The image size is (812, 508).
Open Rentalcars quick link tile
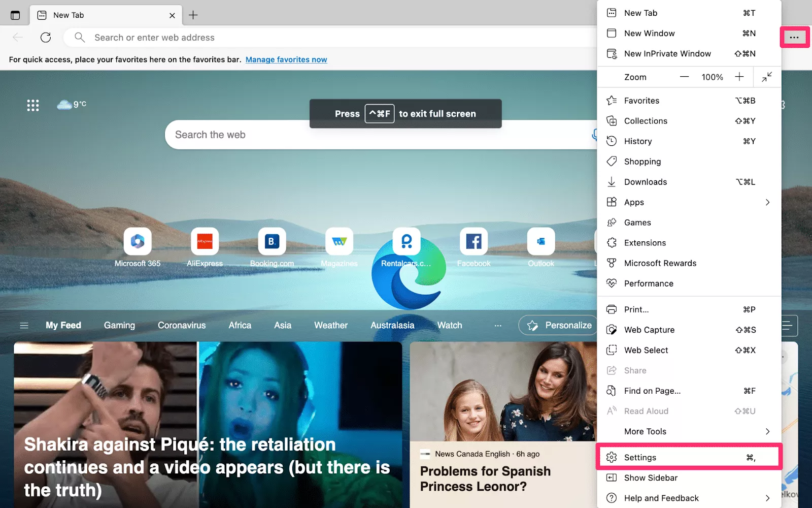(x=407, y=247)
